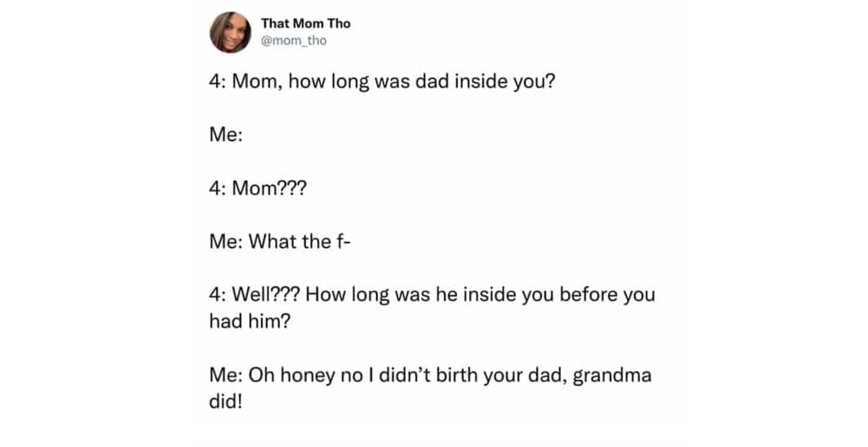Image resolution: width=868 pixels, height=447 pixels.
Task: Select the "4: Mom???" line
Action: 258,188
